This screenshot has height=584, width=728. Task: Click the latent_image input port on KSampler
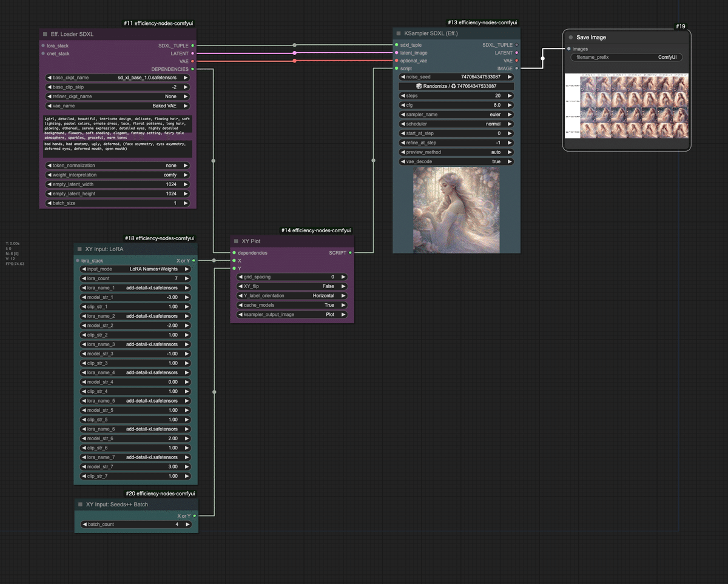(396, 53)
